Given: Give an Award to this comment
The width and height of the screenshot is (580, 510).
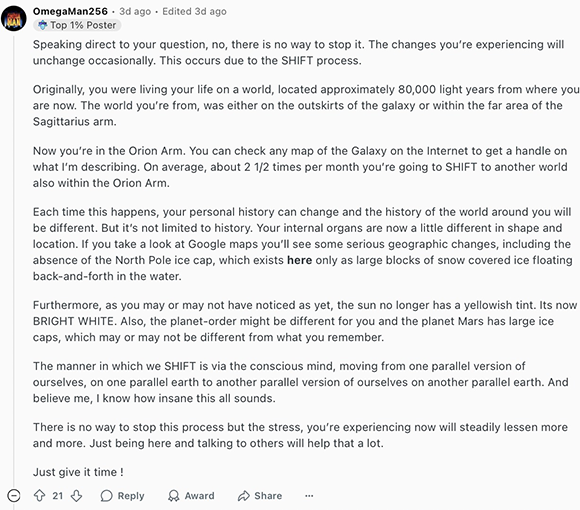Looking at the screenshot, I should (x=191, y=496).
